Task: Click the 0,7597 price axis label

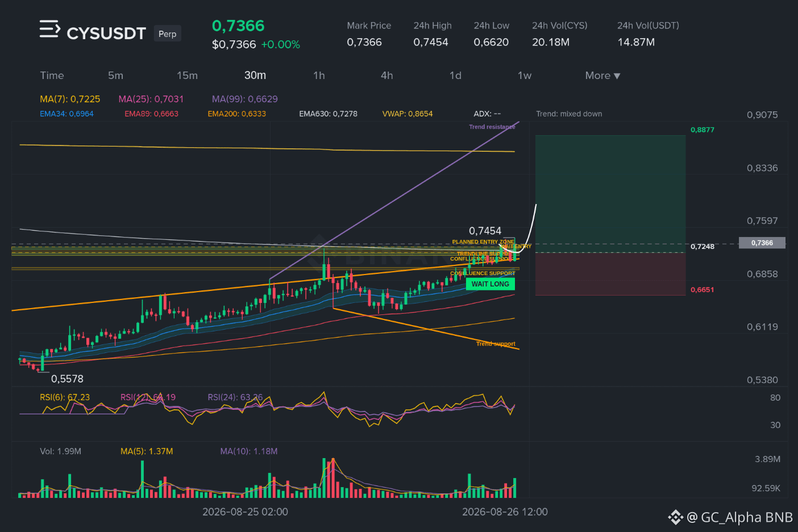Action: tap(762, 221)
